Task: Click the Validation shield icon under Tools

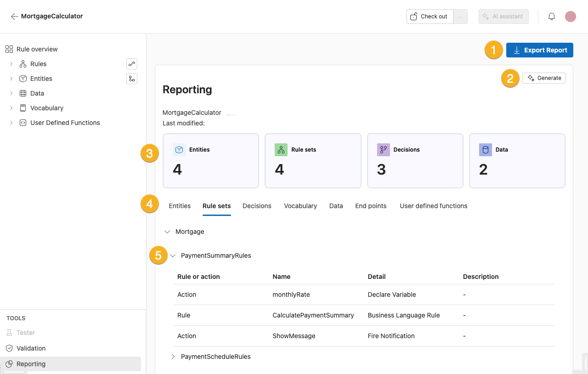Action: tap(9, 348)
